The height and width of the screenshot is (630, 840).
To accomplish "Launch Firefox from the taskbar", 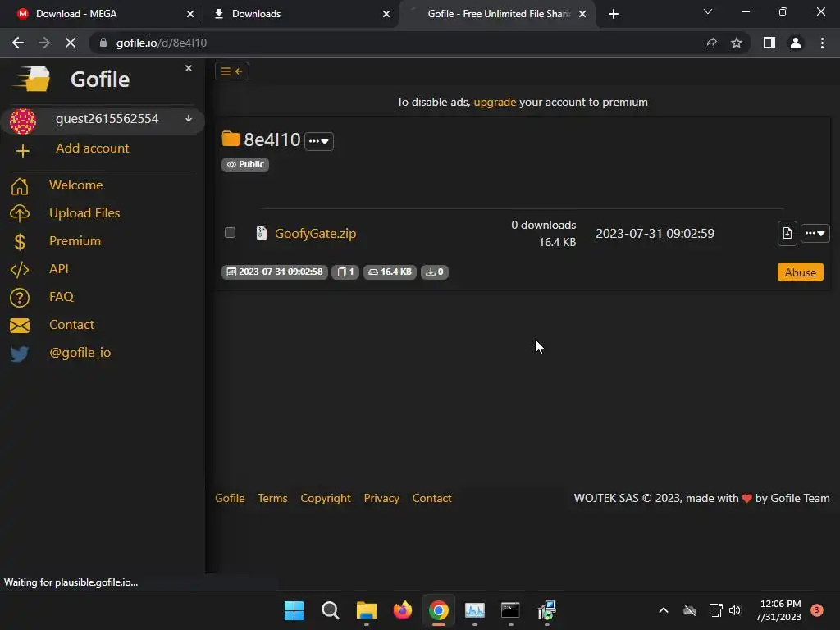I will pyautogui.click(x=402, y=610).
